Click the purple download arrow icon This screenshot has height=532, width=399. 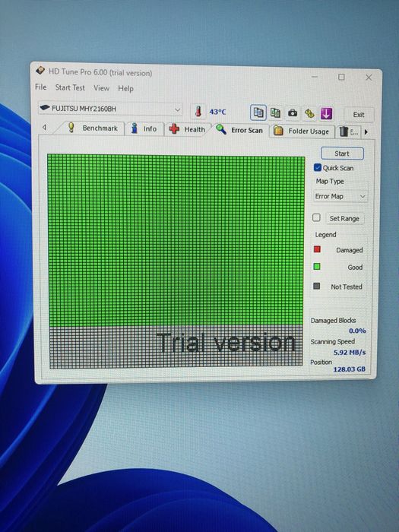(326, 114)
